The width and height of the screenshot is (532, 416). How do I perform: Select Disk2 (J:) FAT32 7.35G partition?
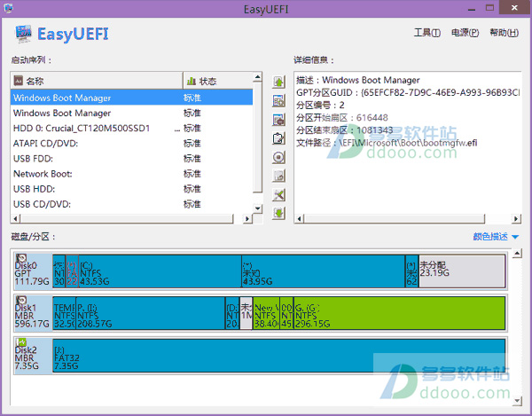pos(279,356)
